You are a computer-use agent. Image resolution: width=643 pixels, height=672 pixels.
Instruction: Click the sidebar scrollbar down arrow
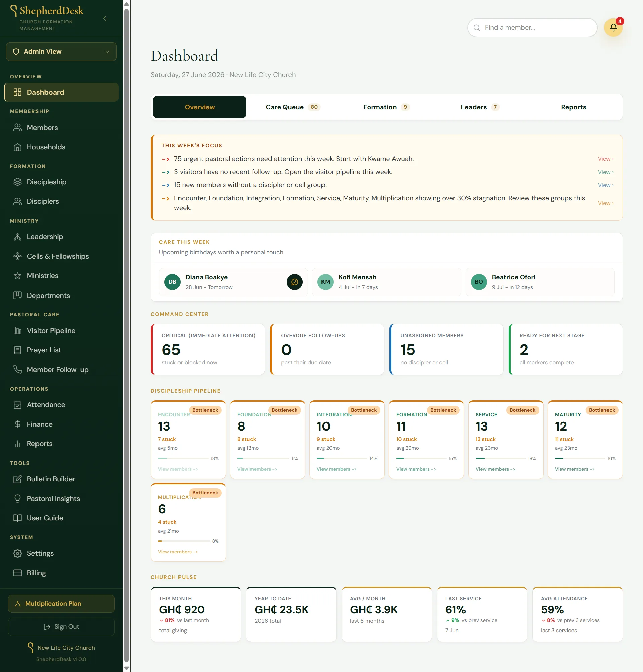(126, 668)
